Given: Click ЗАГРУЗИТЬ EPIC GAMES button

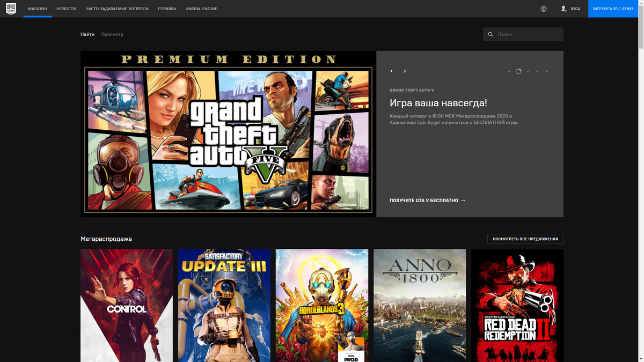Looking at the screenshot, I should (x=613, y=9).
